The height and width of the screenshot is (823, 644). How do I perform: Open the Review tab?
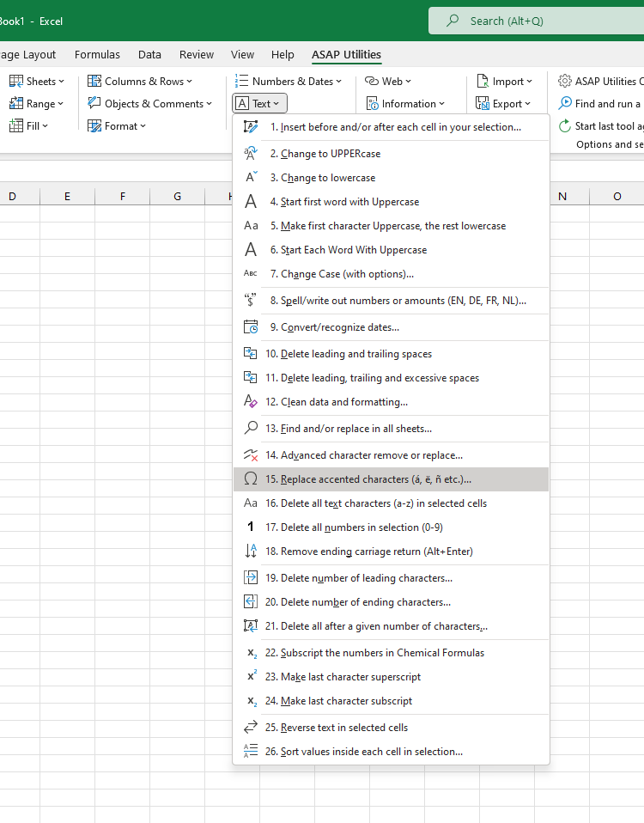197,55
